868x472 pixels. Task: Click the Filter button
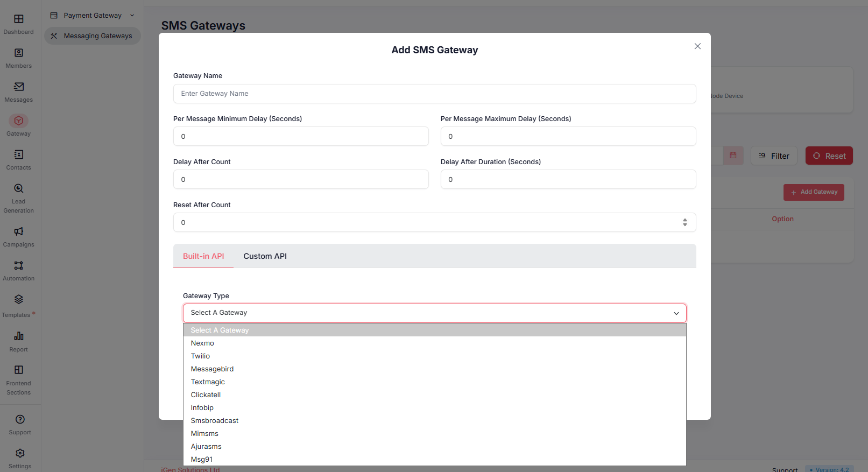tap(774, 156)
